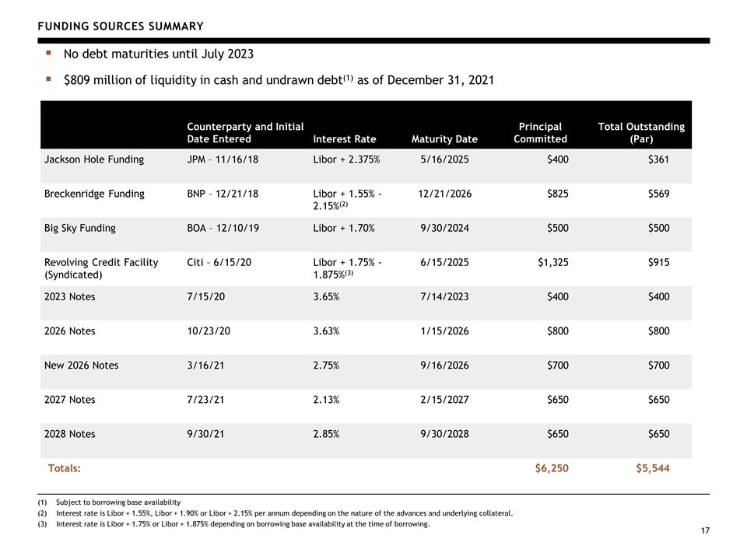Click the Maturity Date column header

point(444,139)
